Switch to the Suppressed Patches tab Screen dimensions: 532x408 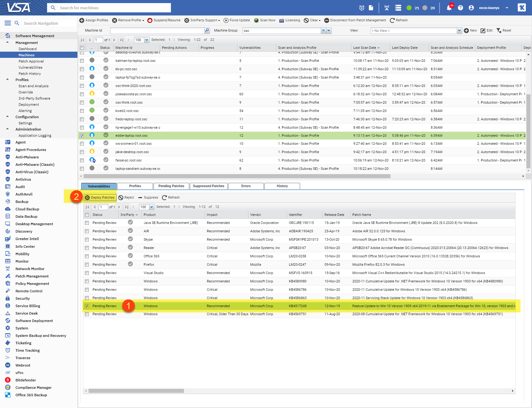[x=209, y=186]
